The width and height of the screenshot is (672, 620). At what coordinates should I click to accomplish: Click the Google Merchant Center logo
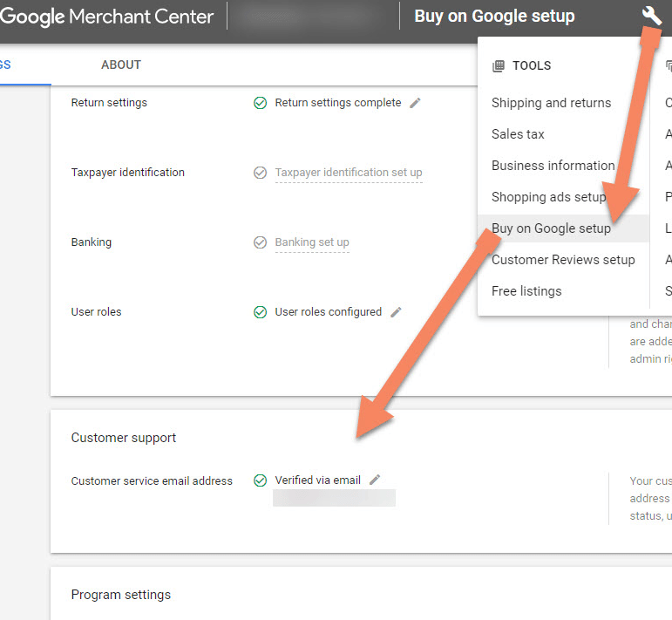[x=106, y=17]
